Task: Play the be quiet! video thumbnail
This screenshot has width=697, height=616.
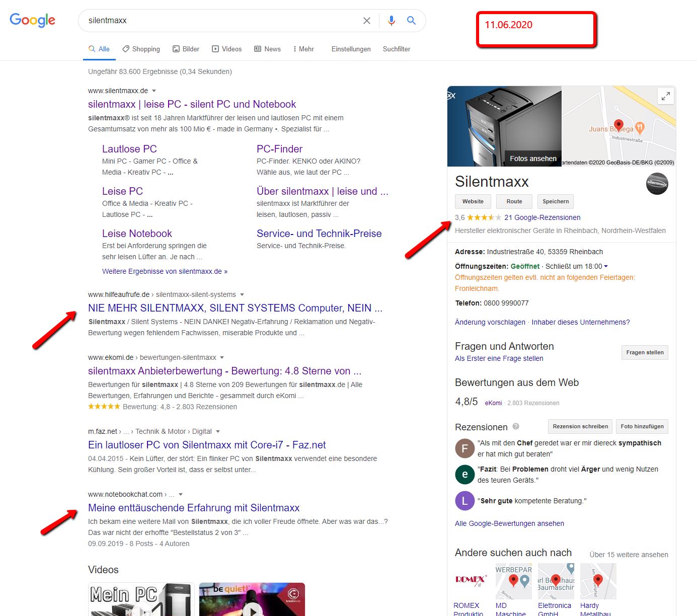Action: pyautogui.click(x=252, y=599)
